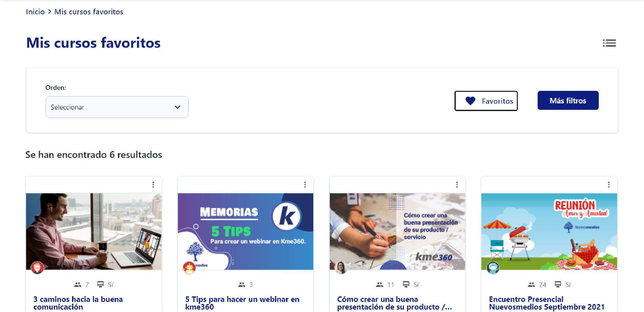Click the Orden dropdown chevron arrow
Image resolution: width=644 pixels, height=312 pixels.
click(x=177, y=107)
